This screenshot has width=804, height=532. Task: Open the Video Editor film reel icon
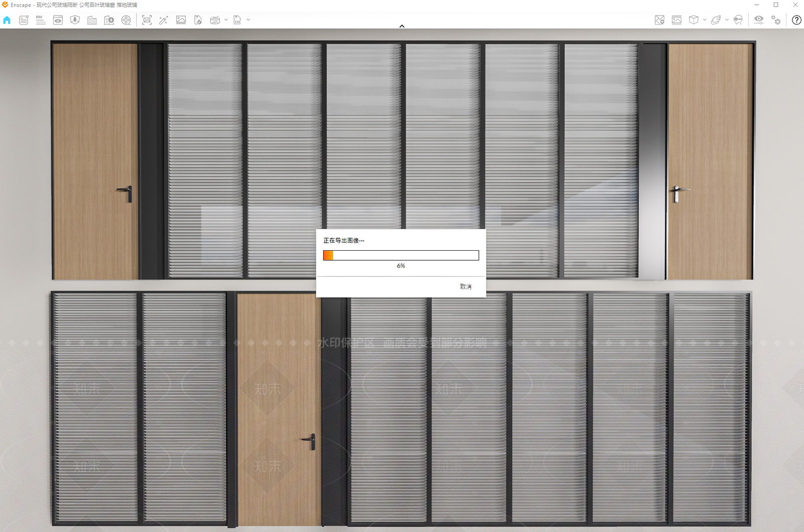point(126,20)
